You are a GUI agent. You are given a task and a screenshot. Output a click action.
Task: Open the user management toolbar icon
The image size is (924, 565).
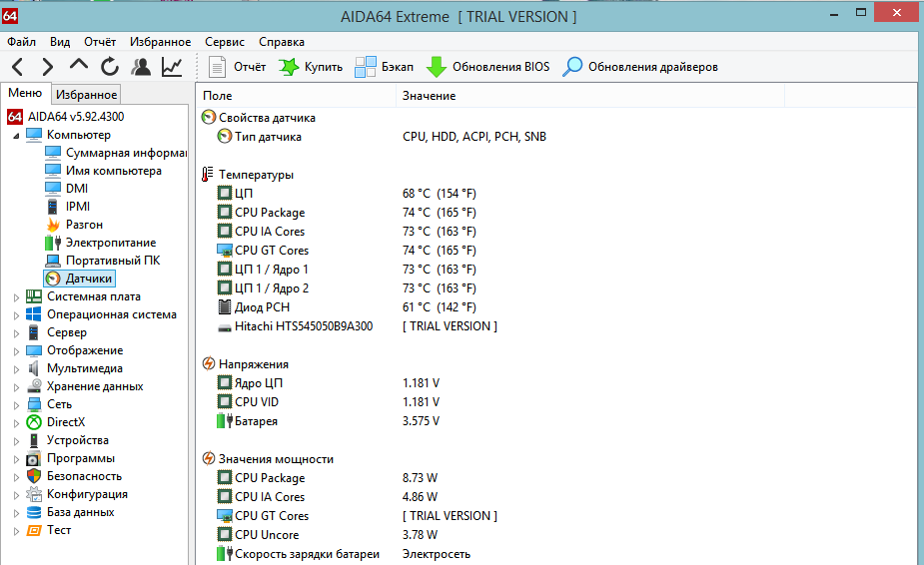pyautogui.click(x=141, y=67)
